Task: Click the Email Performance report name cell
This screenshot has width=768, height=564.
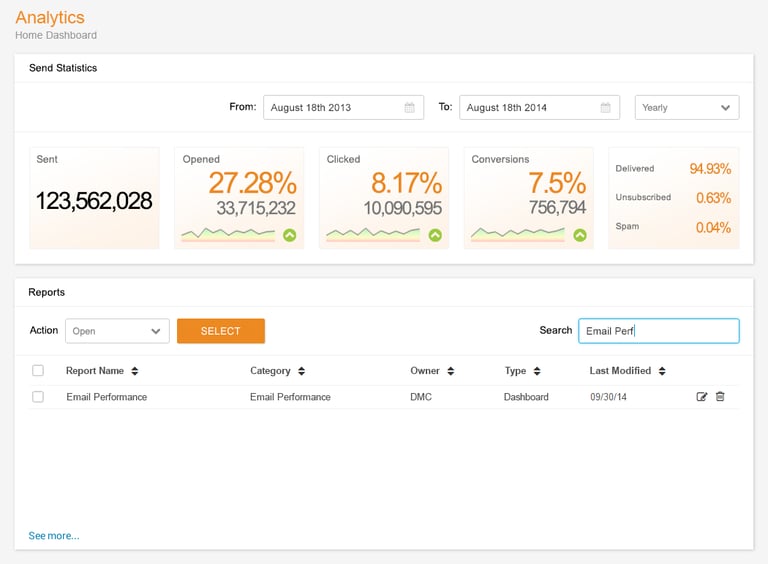Action: [107, 397]
